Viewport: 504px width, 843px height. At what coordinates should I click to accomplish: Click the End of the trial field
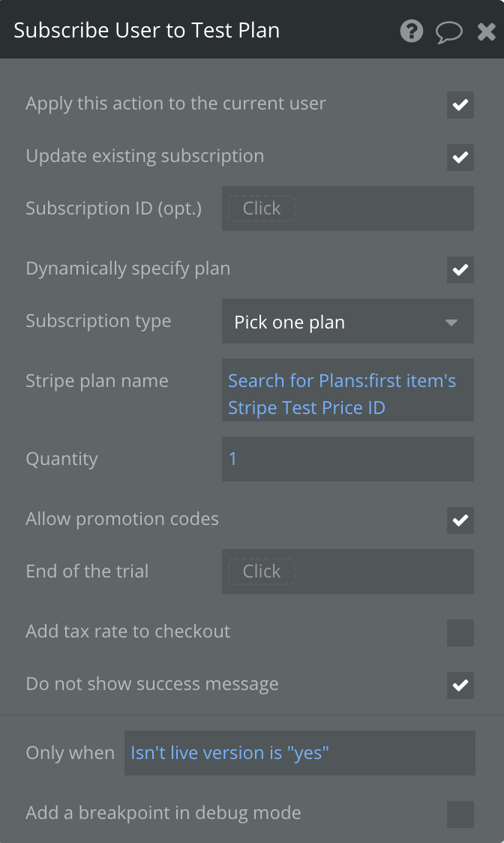point(347,571)
